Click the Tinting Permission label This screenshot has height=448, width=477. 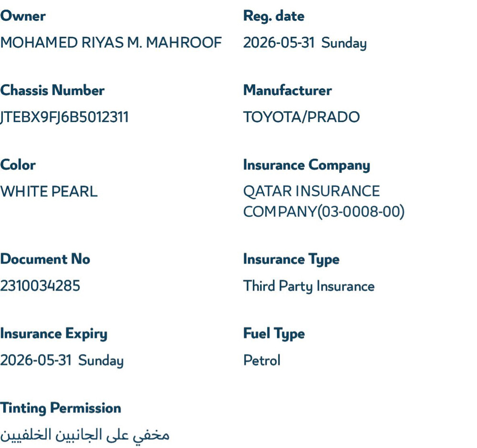click(61, 408)
